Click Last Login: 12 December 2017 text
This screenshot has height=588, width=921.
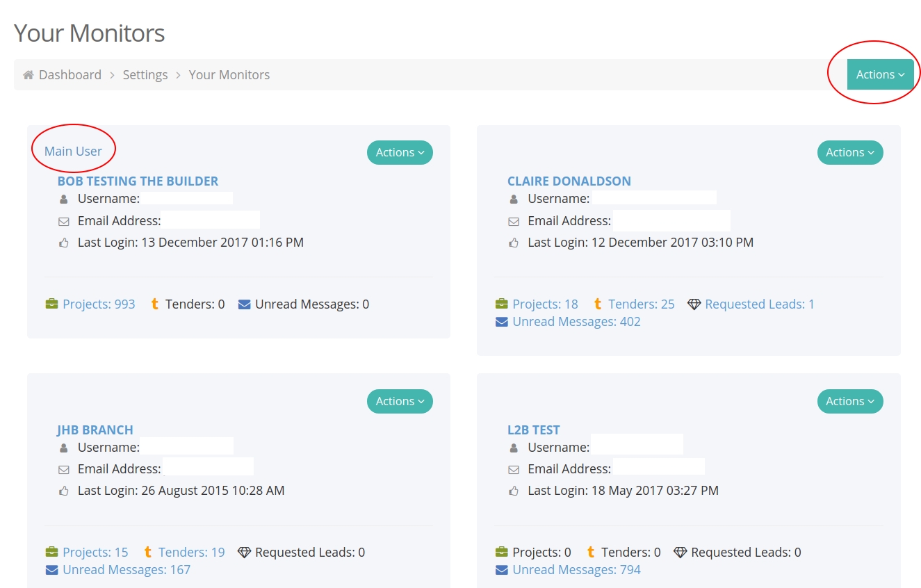click(641, 243)
